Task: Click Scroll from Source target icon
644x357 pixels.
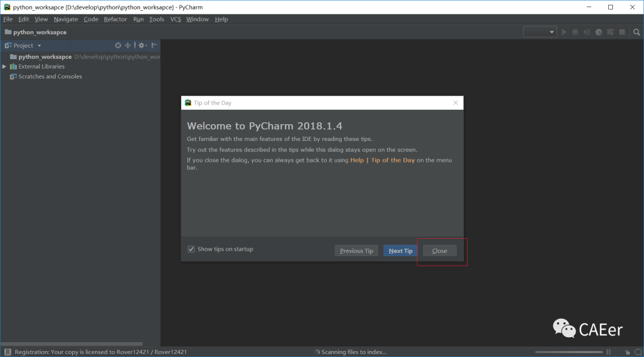Action: [x=118, y=45]
